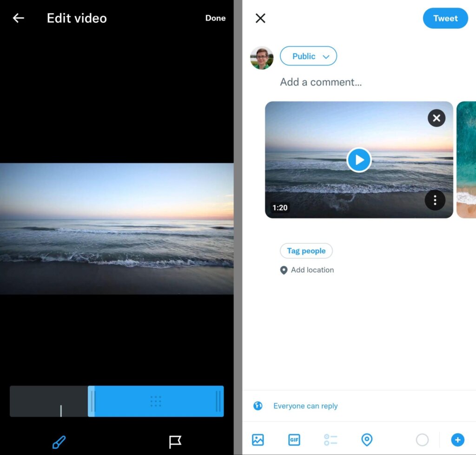The image size is (476, 455).
Task: Expand the Public audience dropdown
Action: (x=308, y=56)
